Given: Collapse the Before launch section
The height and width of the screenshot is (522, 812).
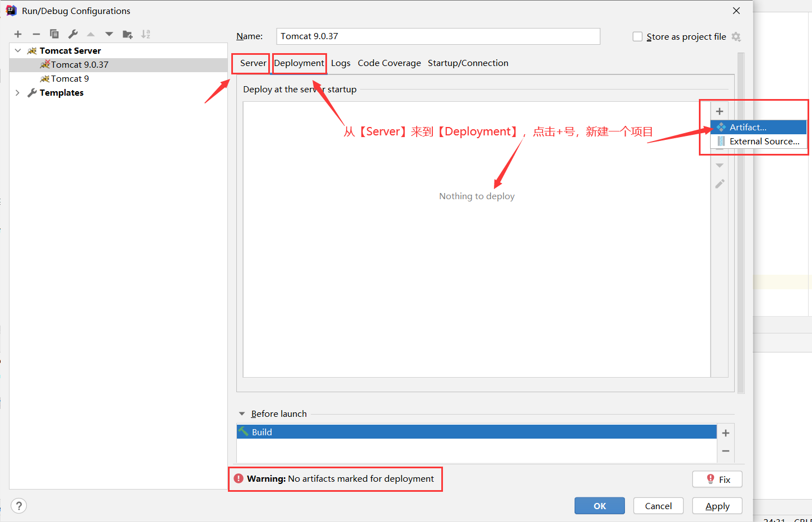Looking at the screenshot, I should (x=242, y=414).
